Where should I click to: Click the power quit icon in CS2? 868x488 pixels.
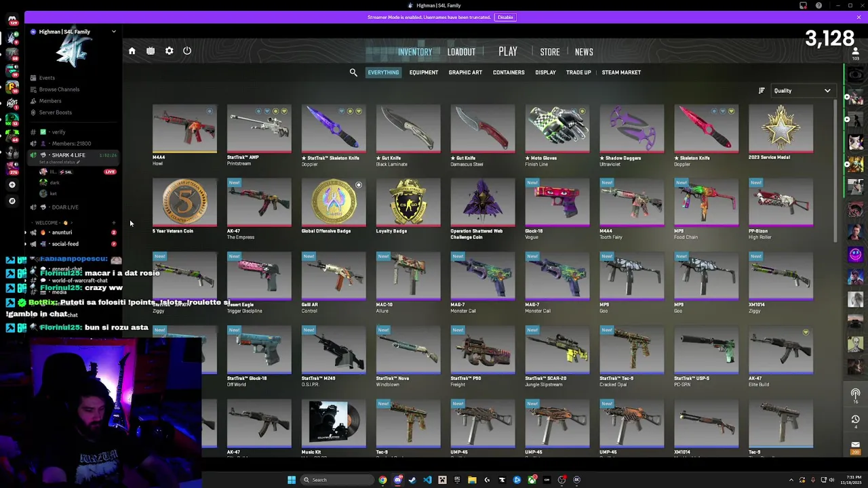tap(187, 51)
